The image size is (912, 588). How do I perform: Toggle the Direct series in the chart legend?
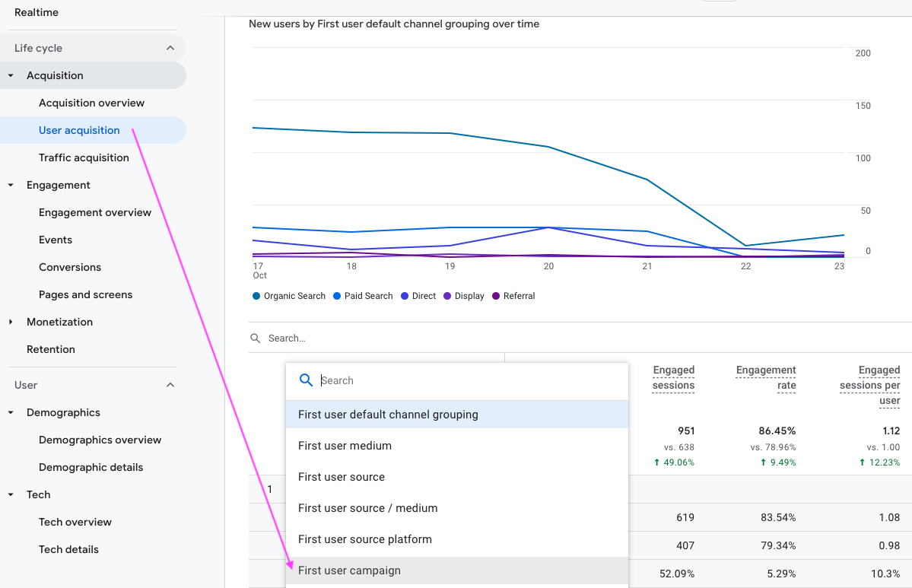point(418,296)
